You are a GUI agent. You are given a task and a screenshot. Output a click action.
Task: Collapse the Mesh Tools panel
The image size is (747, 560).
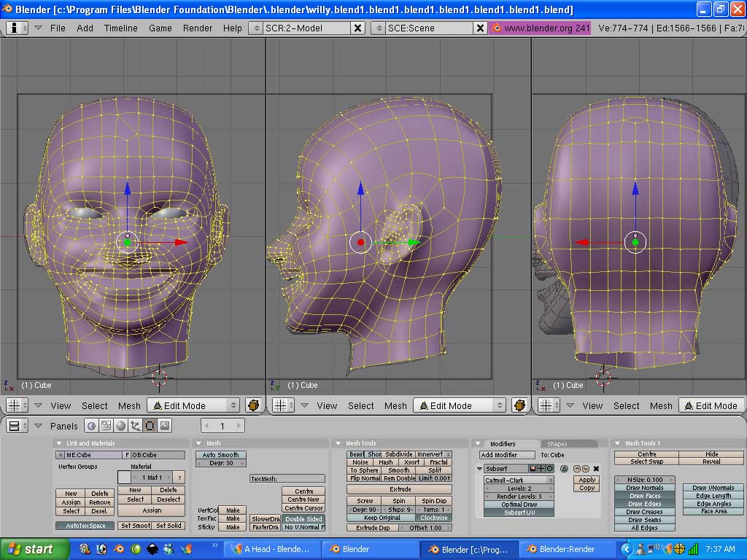point(338,443)
